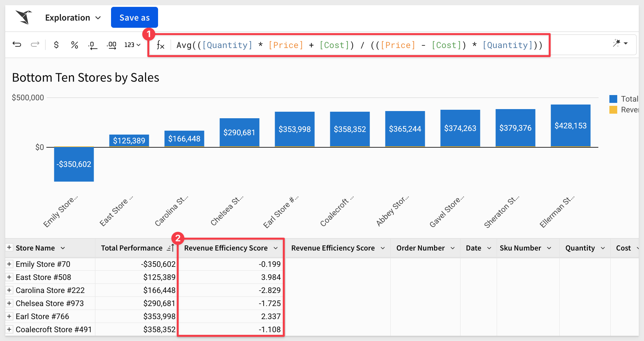Click the increase decimal places icon
The image size is (644, 341).
[112, 45]
